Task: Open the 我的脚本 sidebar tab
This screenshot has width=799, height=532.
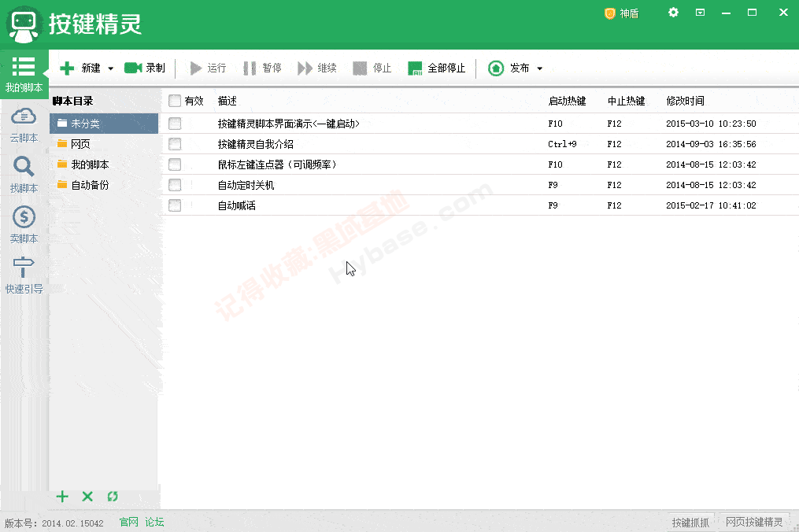Action: 24,74
